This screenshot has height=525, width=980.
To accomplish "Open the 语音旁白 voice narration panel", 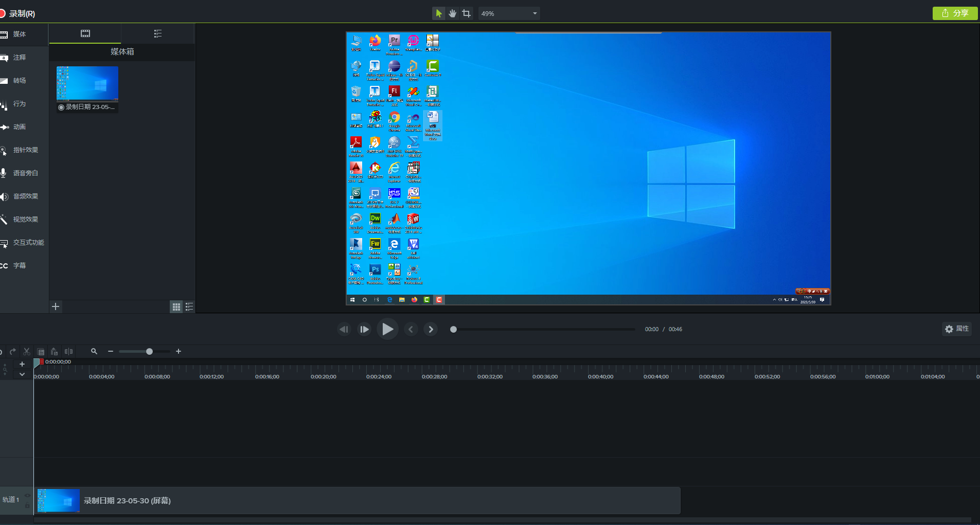I will coord(25,173).
